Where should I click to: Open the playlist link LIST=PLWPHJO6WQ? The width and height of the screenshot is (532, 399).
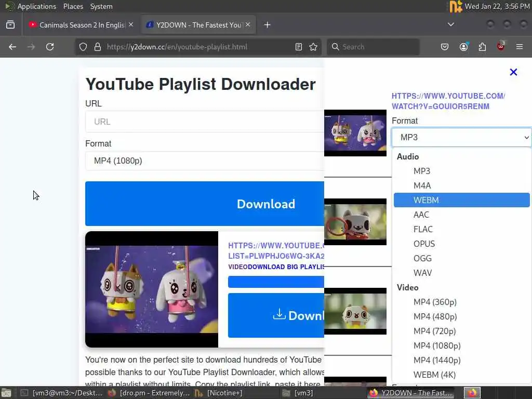click(x=276, y=251)
